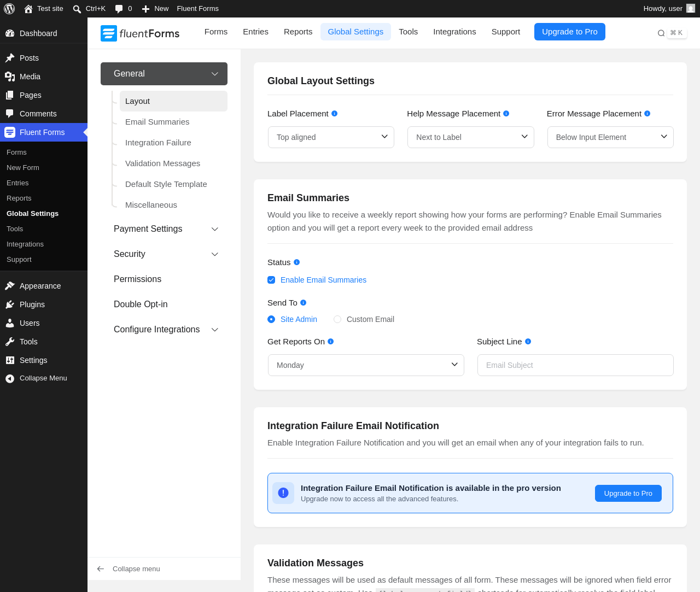Viewport: 700px width, 592px height.
Task: Click the Appearance paintbrush icon
Action: pyautogui.click(x=10, y=286)
